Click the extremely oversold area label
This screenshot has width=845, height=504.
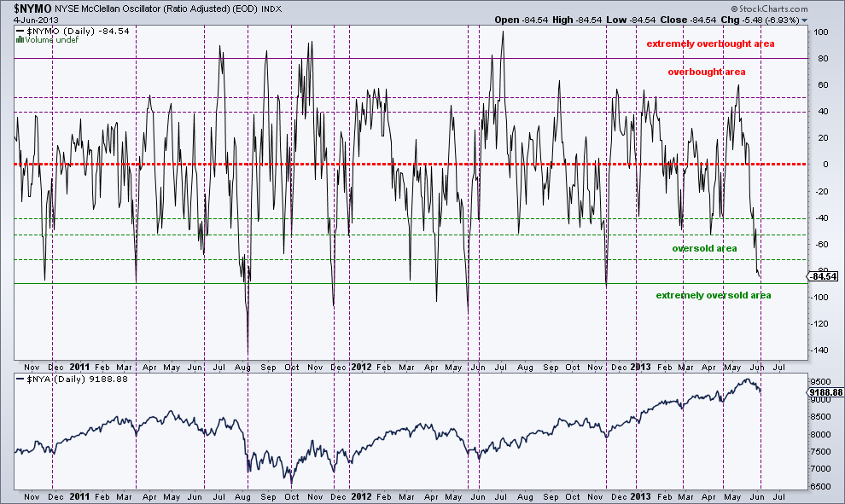(x=715, y=295)
